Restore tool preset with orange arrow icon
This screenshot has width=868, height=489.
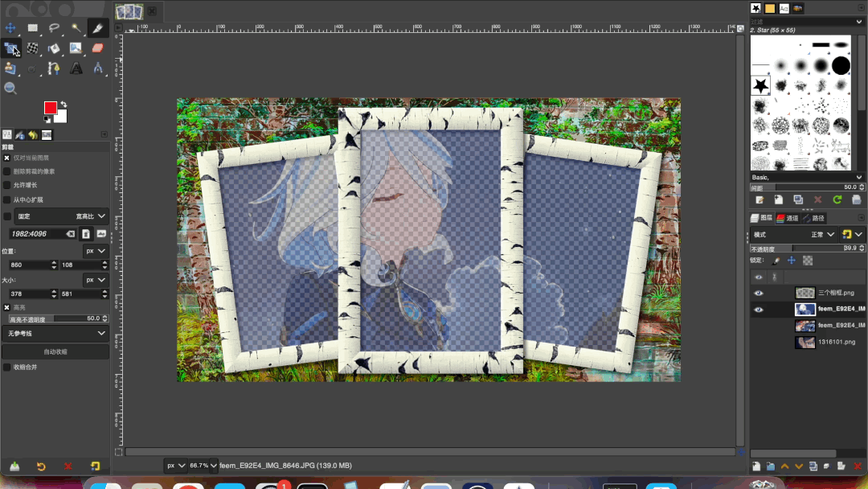pos(41,466)
